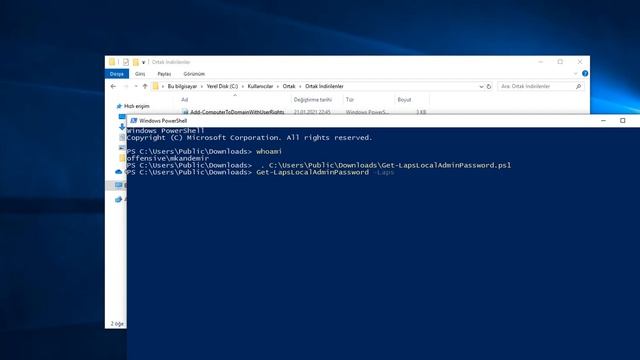Click the downloads arrow icon in navigation pane

(x=122, y=127)
